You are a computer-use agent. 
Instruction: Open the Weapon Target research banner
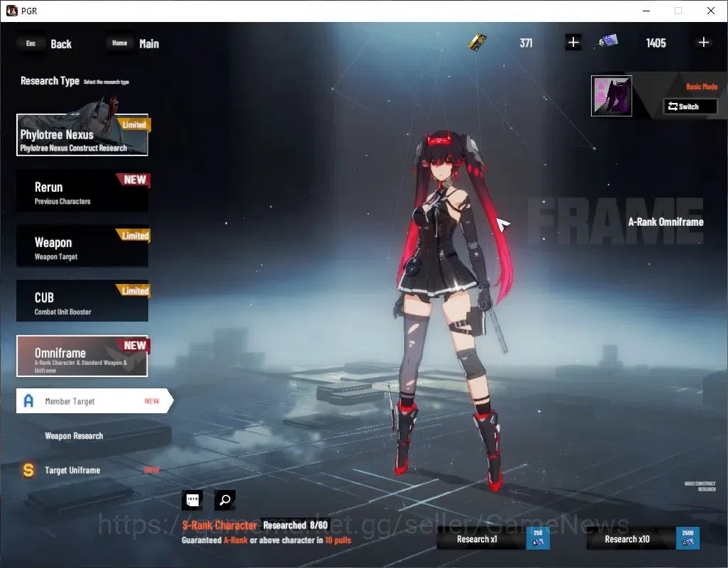[82, 246]
